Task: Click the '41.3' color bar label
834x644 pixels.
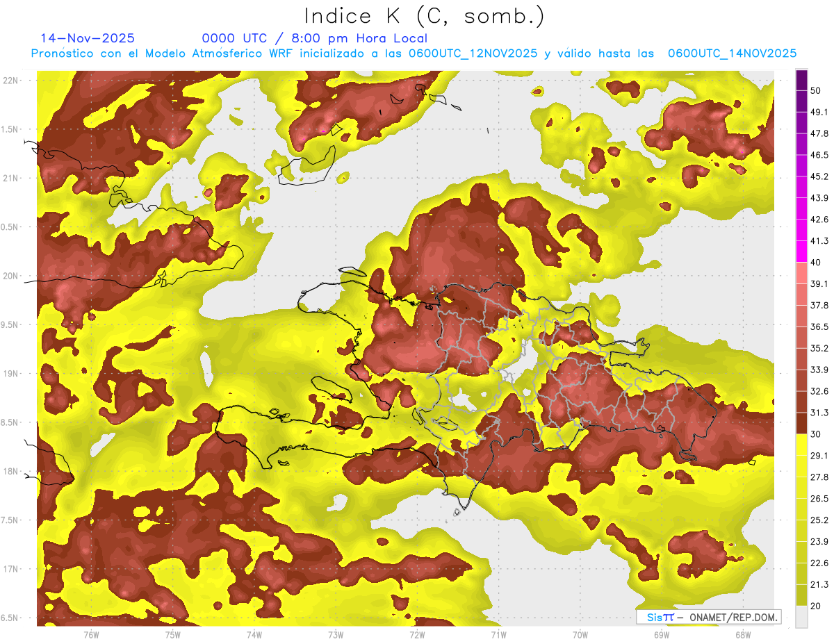Action: click(x=819, y=241)
